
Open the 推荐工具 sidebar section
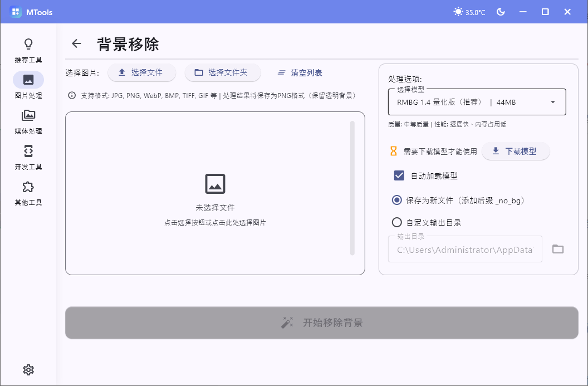pos(28,49)
